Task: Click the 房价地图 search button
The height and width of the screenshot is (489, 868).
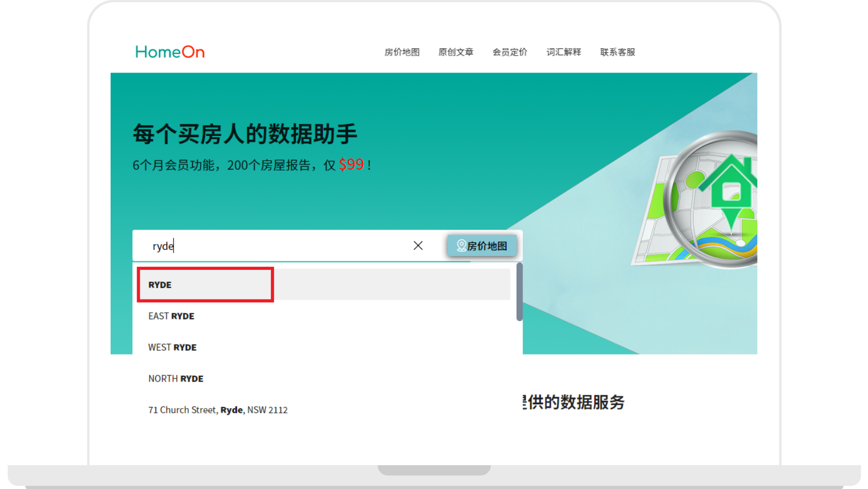Action: 482,246
